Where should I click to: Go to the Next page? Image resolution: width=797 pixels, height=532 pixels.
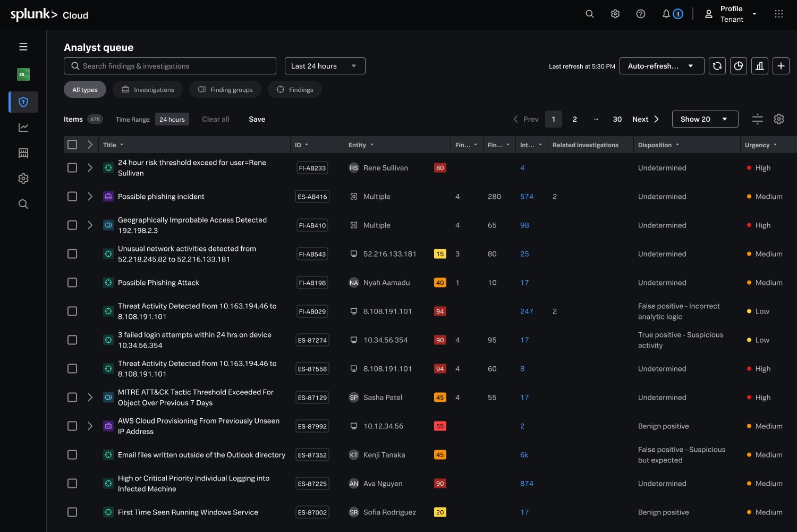pos(646,119)
